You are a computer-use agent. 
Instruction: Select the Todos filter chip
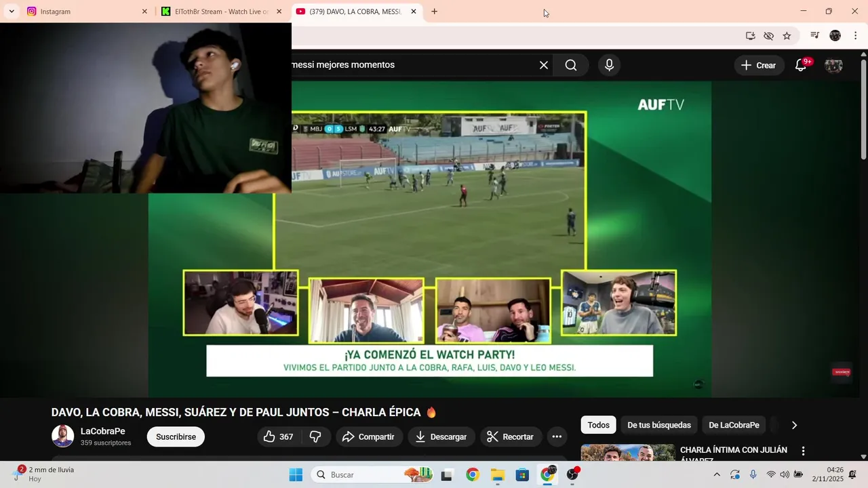(x=598, y=425)
